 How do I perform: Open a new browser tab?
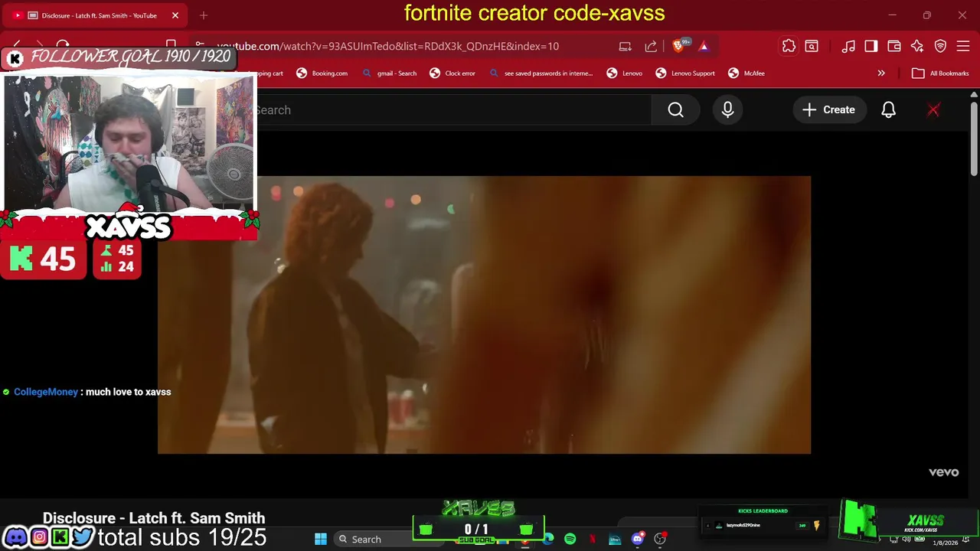coord(204,15)
